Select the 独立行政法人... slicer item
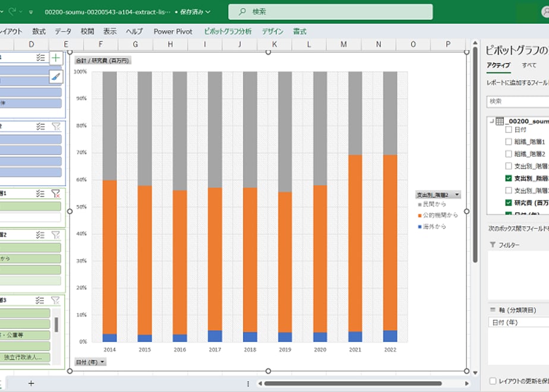The image size is (549, 392). 24,358
